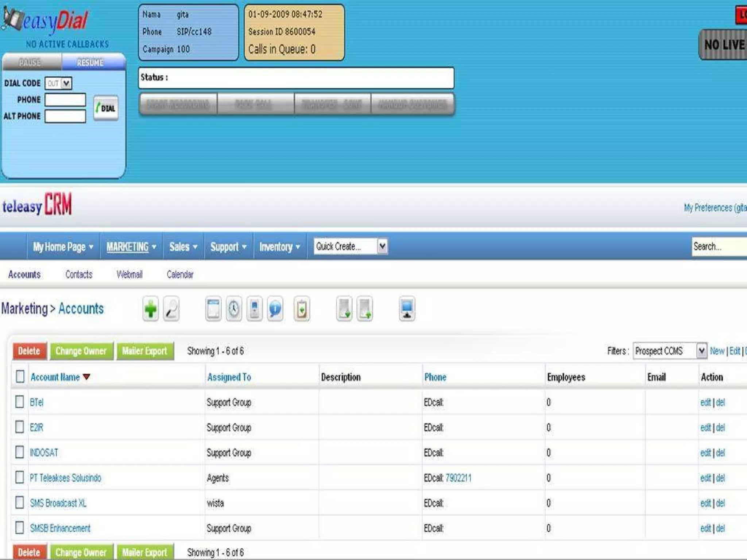Viewport: 747px width, 560px height.
Task: Open the Sales menu
Action: (183, 247)
